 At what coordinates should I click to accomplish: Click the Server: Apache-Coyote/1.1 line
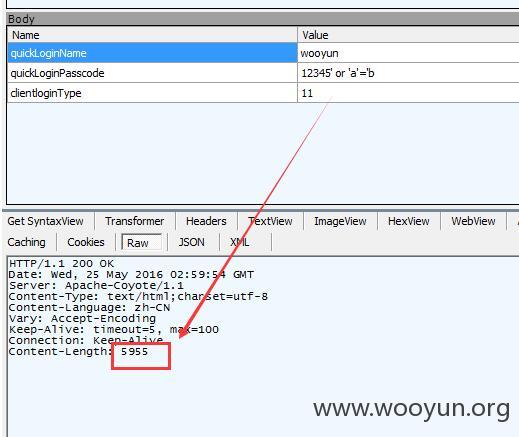point(96,286)
